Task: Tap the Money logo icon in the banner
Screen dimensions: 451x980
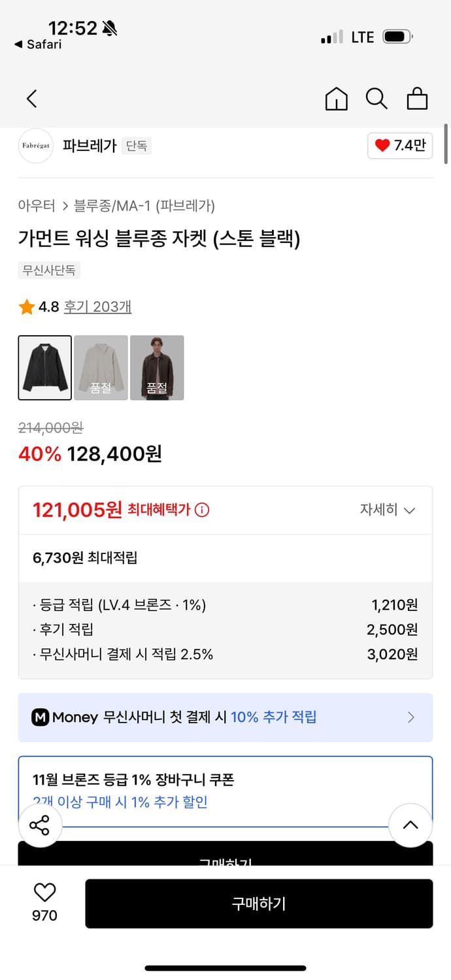Action: coord(41,717)
